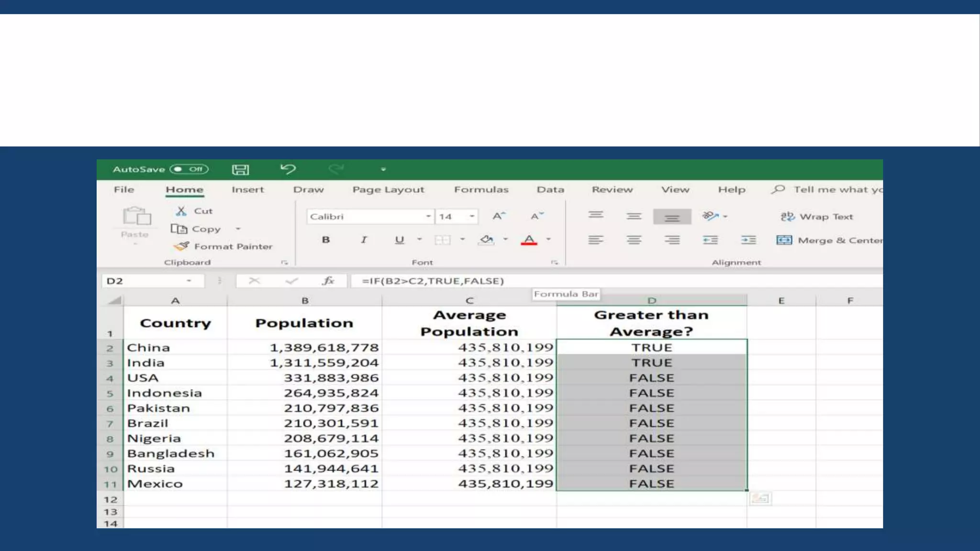Click the Increase Font Size icon

[499, 216]
